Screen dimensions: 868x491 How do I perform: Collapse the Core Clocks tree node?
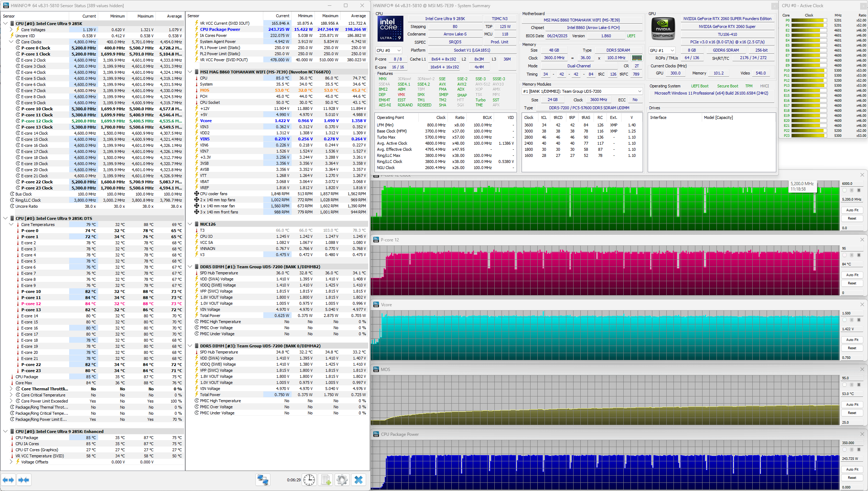click(x=11, y=42)
